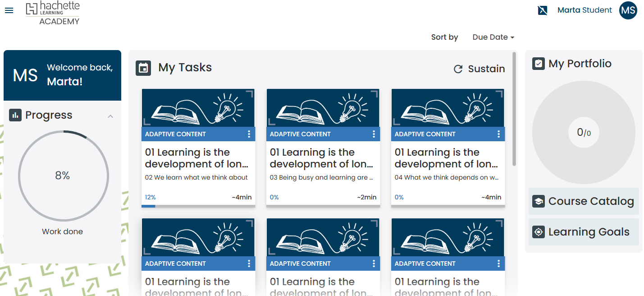This screenshot has width=644, height=296.
Task: Click the 12% progress value
Action: [151, 197]
